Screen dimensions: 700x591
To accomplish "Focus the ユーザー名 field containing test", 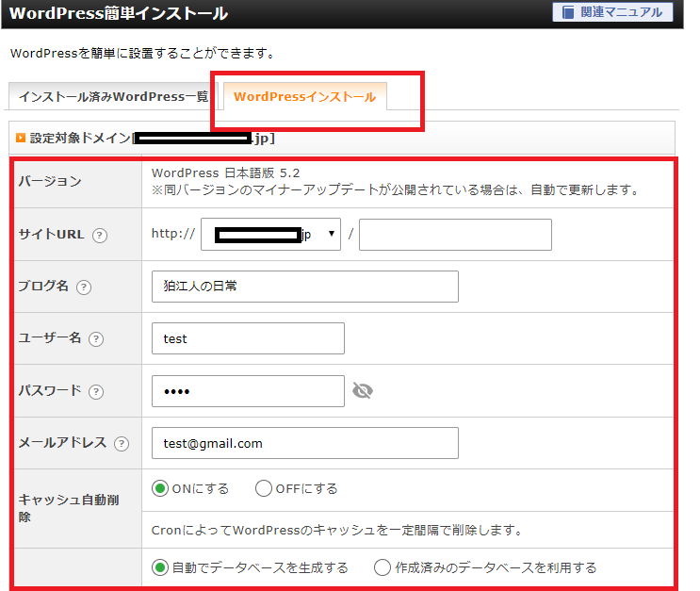I will click(x=248, y=338).
